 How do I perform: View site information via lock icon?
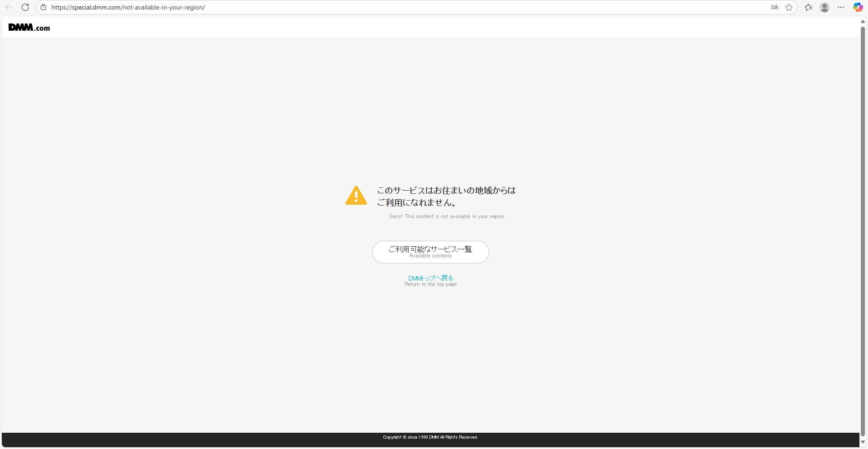tap(43, 7)
